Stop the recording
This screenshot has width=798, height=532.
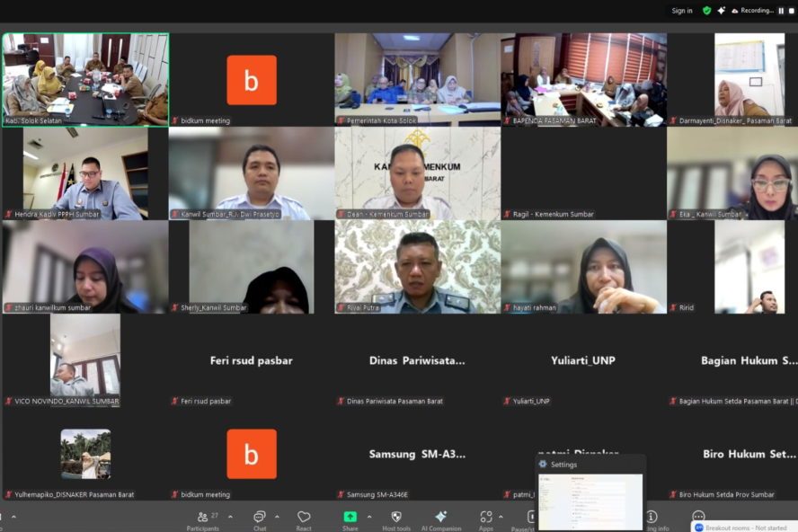point(791,11)
